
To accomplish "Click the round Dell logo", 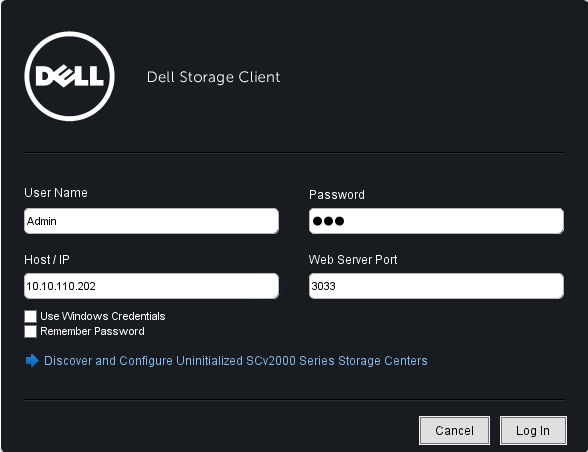I will (x=69, y=76).
